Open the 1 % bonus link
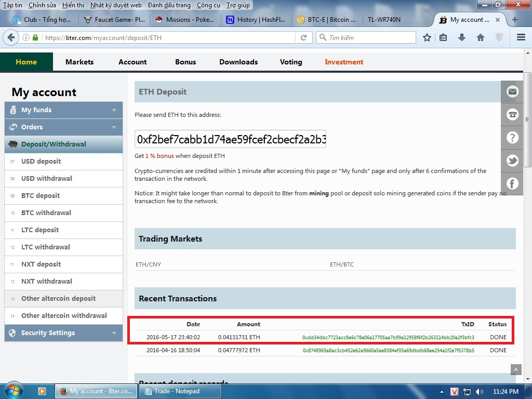Image resolution: width=532 pixels, height=399 pixels. point(159,156)
